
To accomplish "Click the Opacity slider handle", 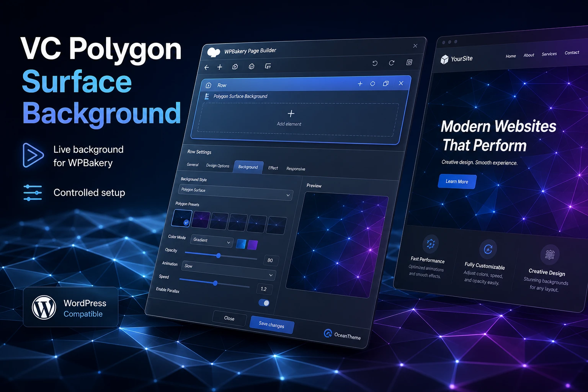I will click(218, 255).
